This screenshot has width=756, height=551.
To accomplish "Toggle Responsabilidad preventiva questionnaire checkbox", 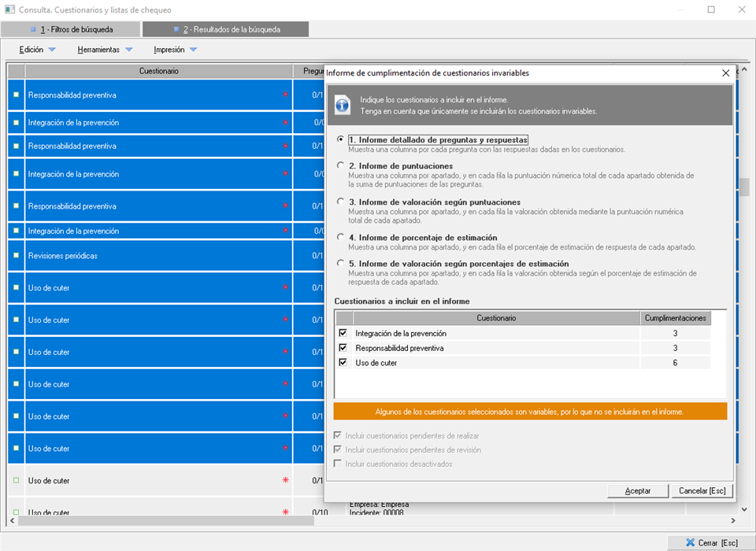I will [x=343, y=347].
